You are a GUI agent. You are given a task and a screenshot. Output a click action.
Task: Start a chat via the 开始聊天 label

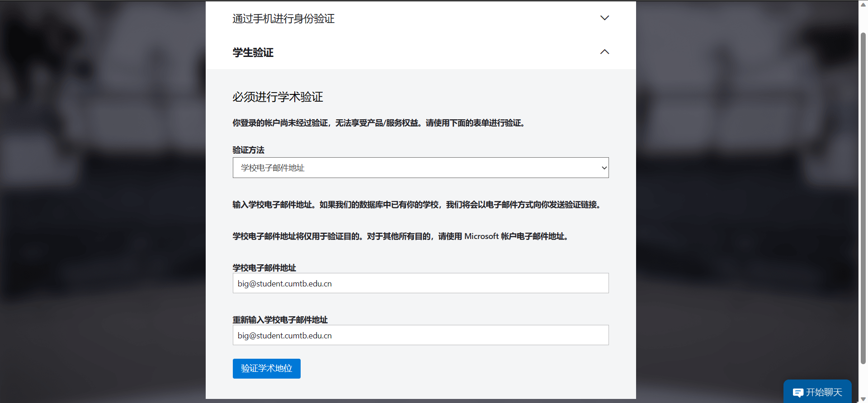(x=824, y=392)
